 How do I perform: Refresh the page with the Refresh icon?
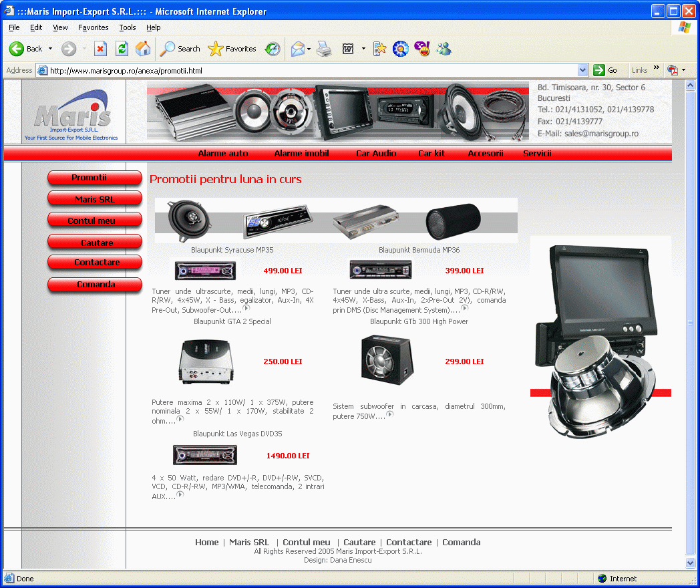pos(122,49)
